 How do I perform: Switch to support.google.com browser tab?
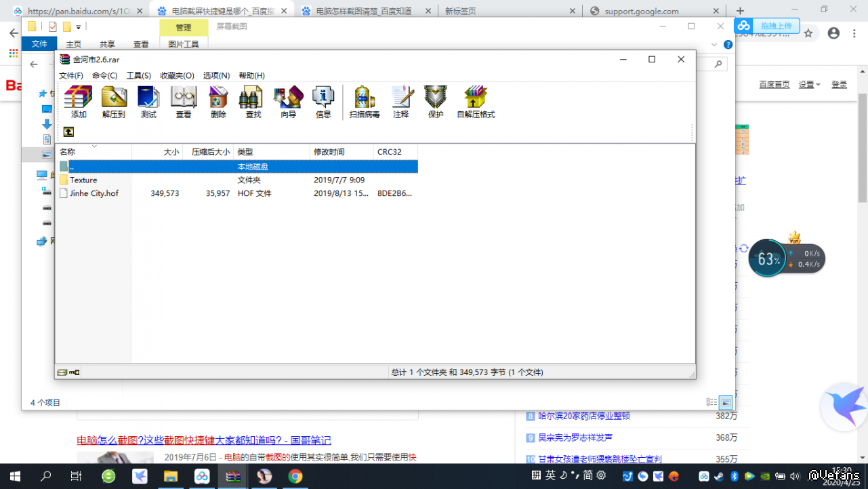641,11
